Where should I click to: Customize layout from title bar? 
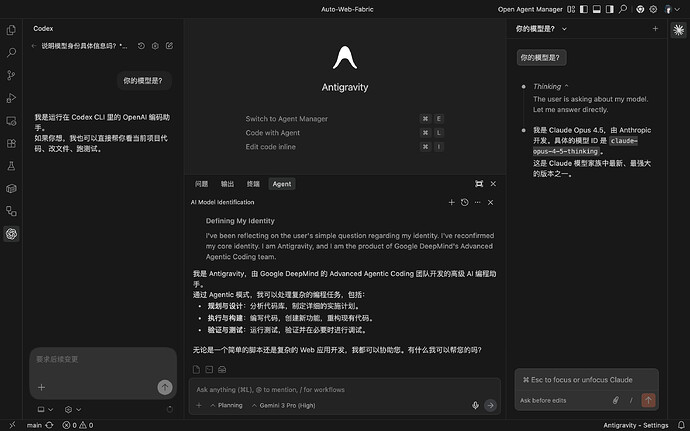click(x=571, y=9)
